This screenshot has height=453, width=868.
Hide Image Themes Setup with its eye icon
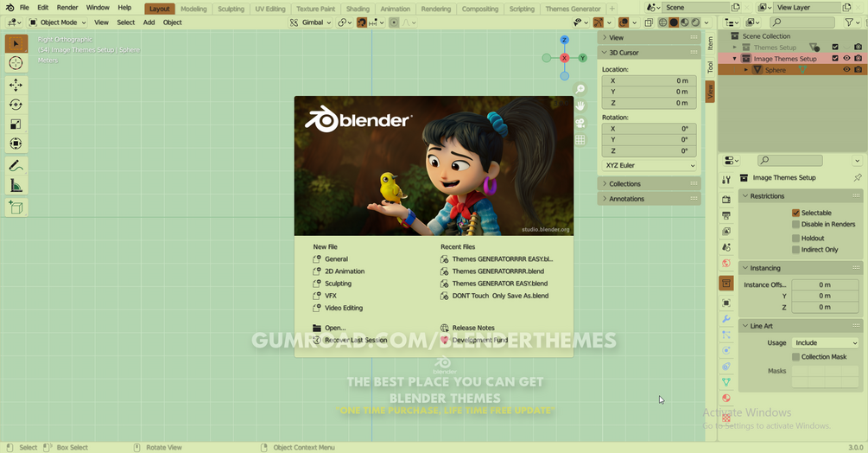[846, 58]
